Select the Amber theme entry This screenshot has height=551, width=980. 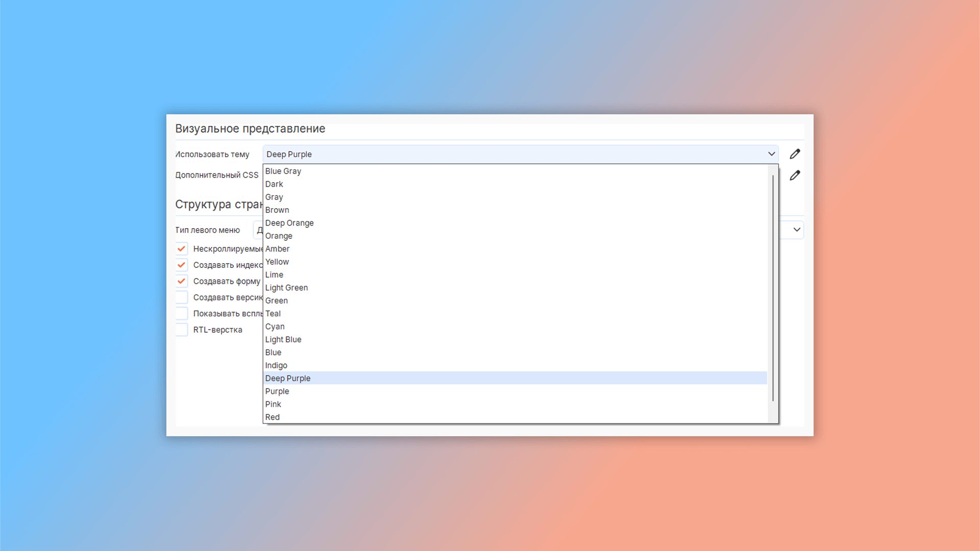(x=277, y=249)
